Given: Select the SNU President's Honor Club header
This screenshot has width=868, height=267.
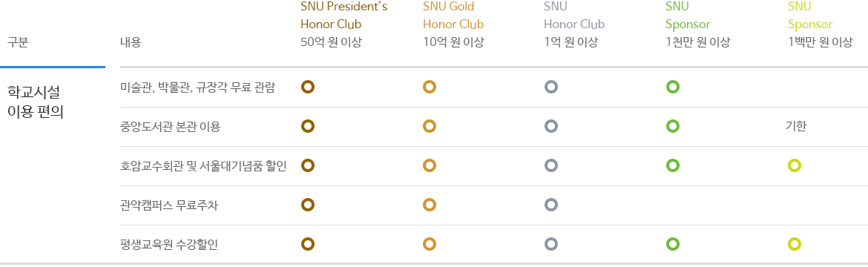Looking at the screenshot, I should [x=343, y=24].
